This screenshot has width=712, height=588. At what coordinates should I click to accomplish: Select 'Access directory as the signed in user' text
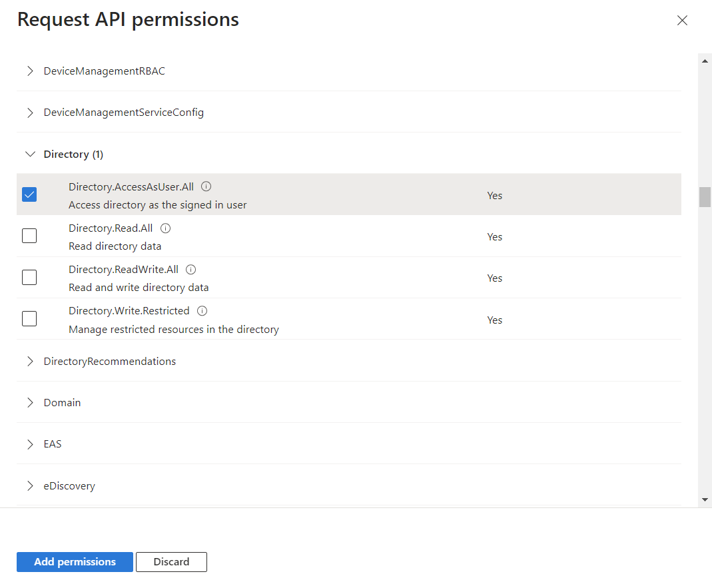pos(158,205)
